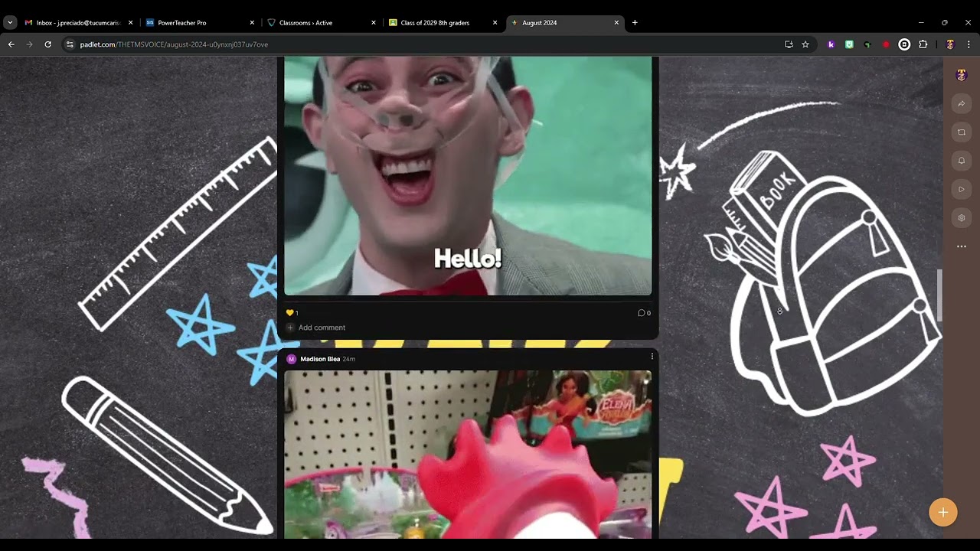This screenshot has width=980, height=551.
Task: Open the green face extension icon
Action: point(849,44)
